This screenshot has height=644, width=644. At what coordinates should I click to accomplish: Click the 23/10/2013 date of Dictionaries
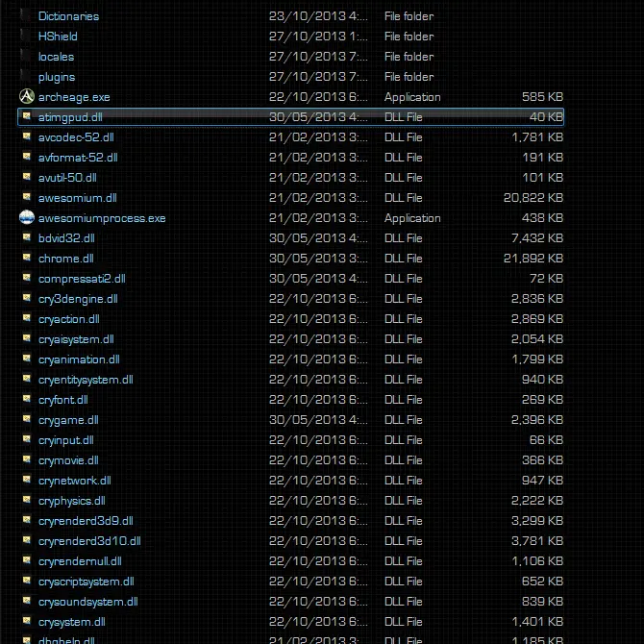tap(318, 16)
